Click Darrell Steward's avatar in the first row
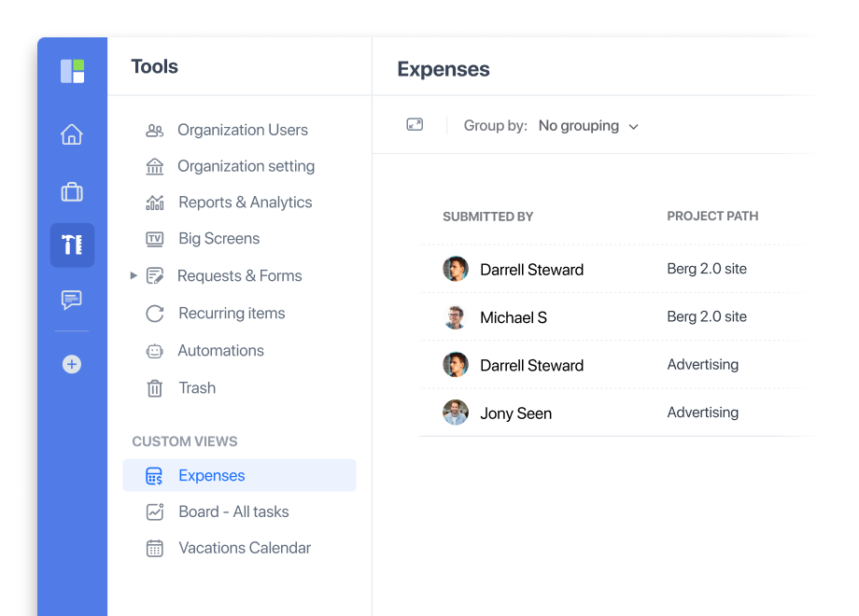859x616 pixels. pyautogui.click(x=456, y=268)
